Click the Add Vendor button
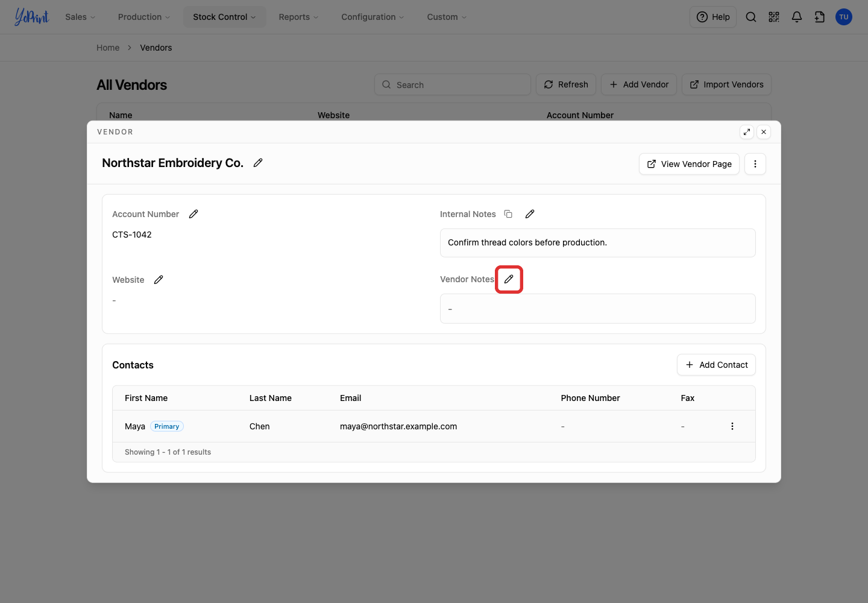 click(639, 84)
